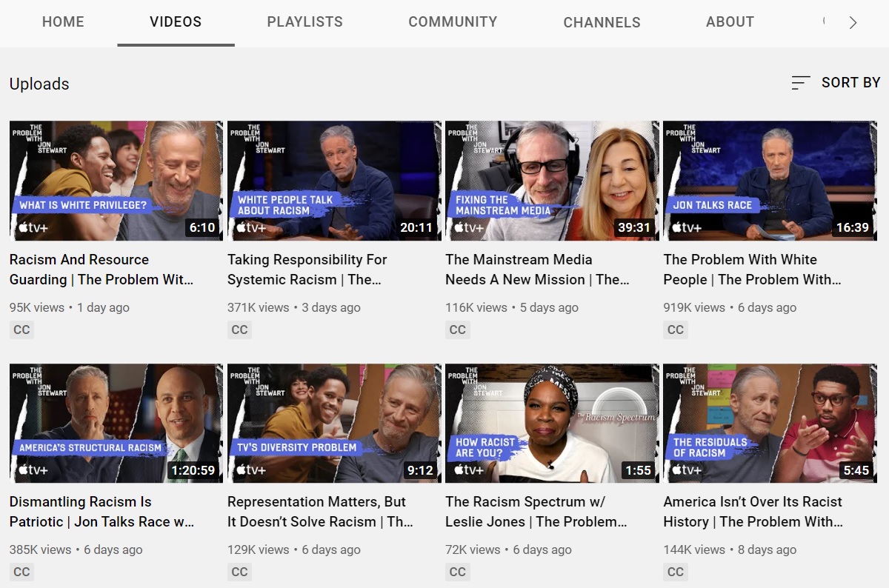889x588 pixels.
Task: Open the Home tab
Action: (x=63, y=22)
